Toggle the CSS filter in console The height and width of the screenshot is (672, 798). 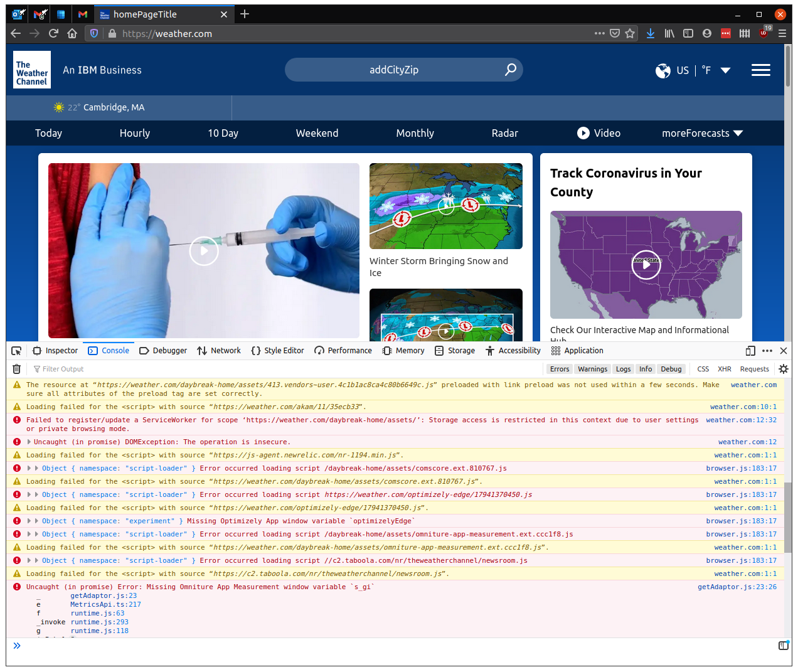pyautogui.click(x=703, y=369)
